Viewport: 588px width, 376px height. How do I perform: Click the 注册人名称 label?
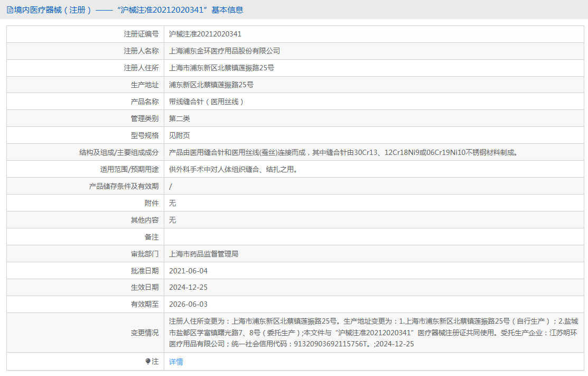142,51
